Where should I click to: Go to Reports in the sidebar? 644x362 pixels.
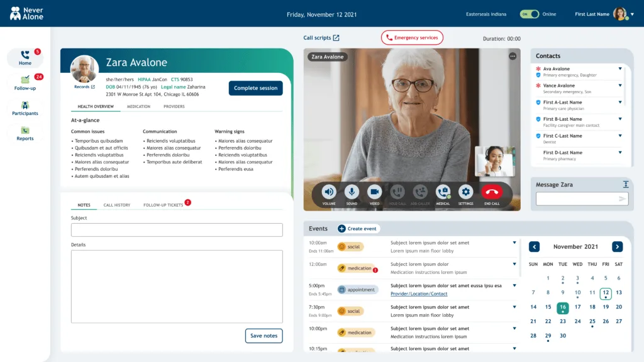[25, 133]
